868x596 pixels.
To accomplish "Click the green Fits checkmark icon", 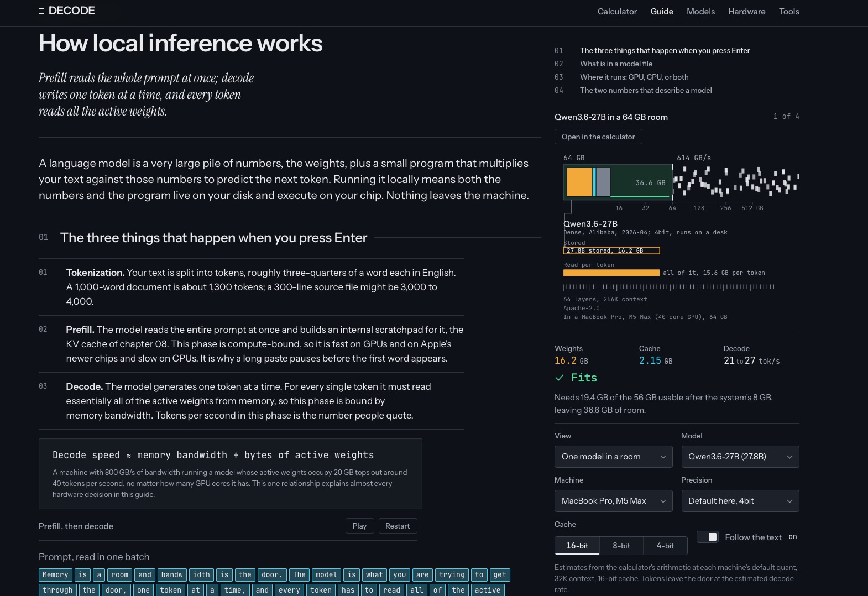I will pos(560,378).
